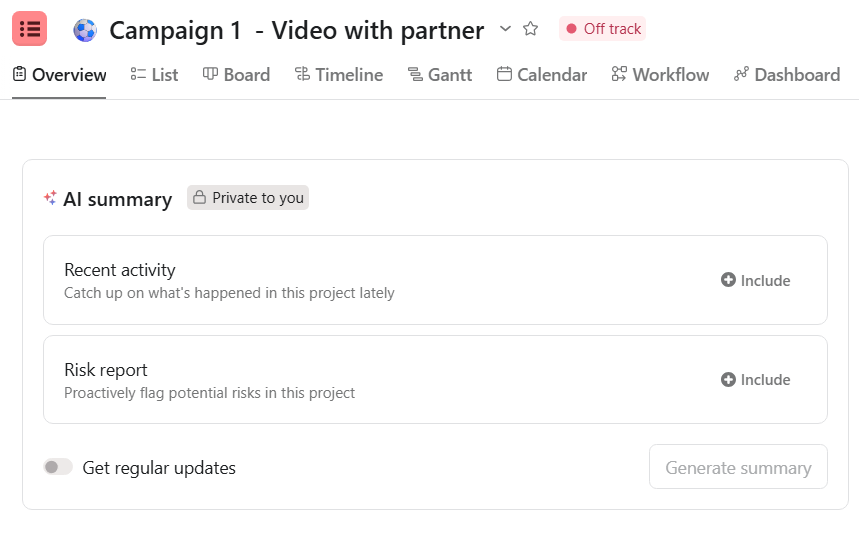Click the AI summary sparkle icon
This screenshot has width=859, height=543.
pyautogui.click(x=50, y=198)
